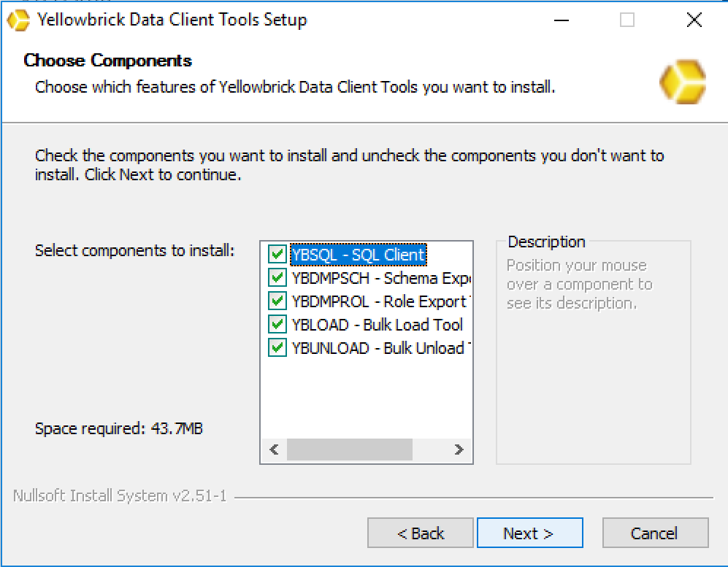The width and height of the screenshot is (728, 567).
Task: Click the Choose Components heading text
Action: tap(107, 61)
